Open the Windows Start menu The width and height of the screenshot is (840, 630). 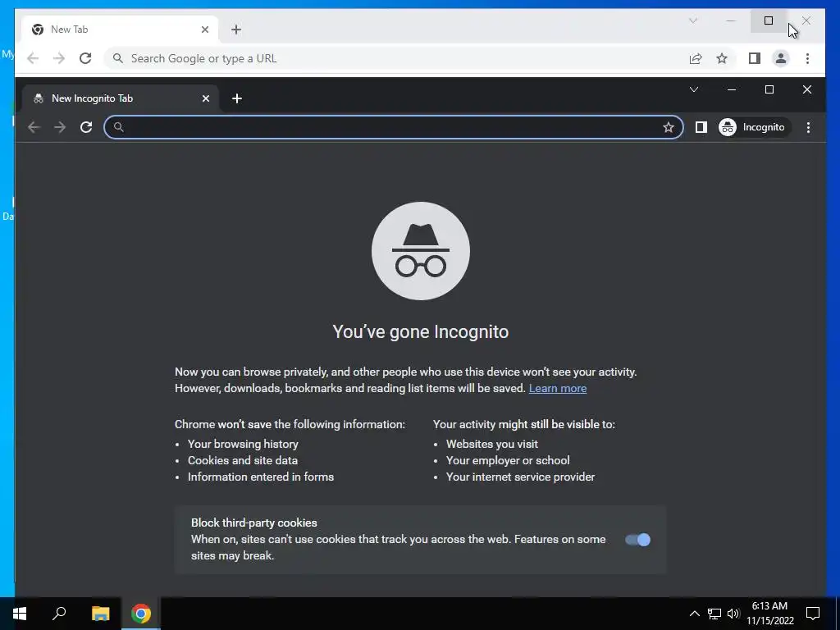click(20, 614)
